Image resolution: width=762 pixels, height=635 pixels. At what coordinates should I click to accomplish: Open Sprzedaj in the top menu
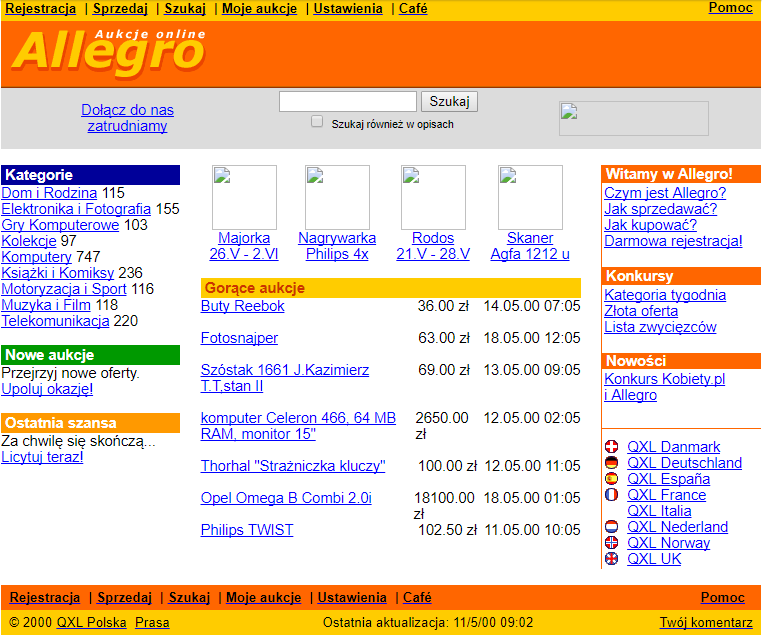click(120, 9)
